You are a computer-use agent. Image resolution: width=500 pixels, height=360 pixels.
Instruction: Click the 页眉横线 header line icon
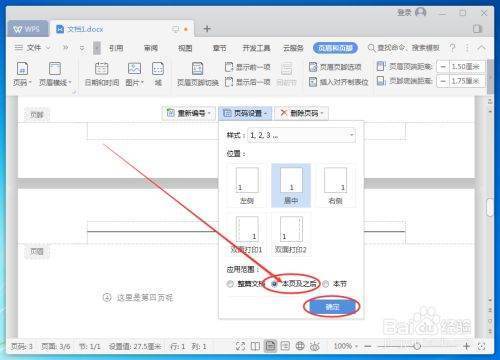point(55,74)
